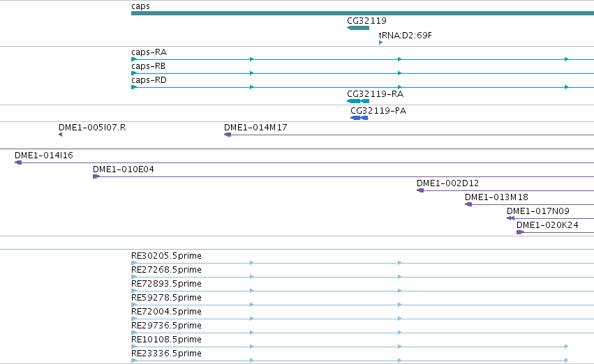
Task: Select the caps-RB transcript label
Action: tap(149, 66)
